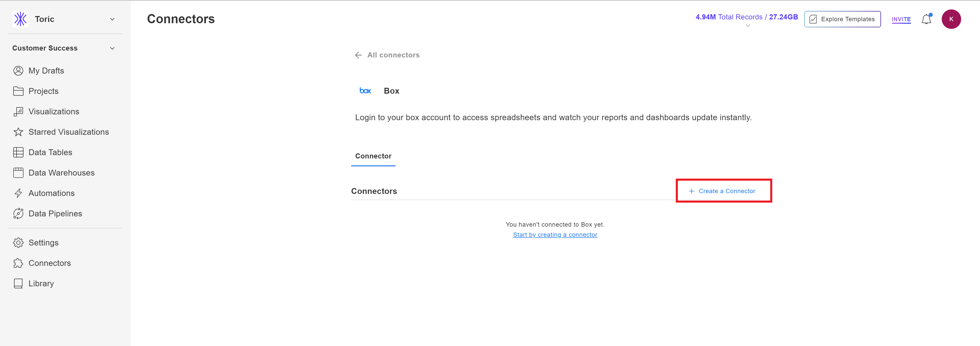
Task: Click the Box connector title
Action: coord(391,91)
